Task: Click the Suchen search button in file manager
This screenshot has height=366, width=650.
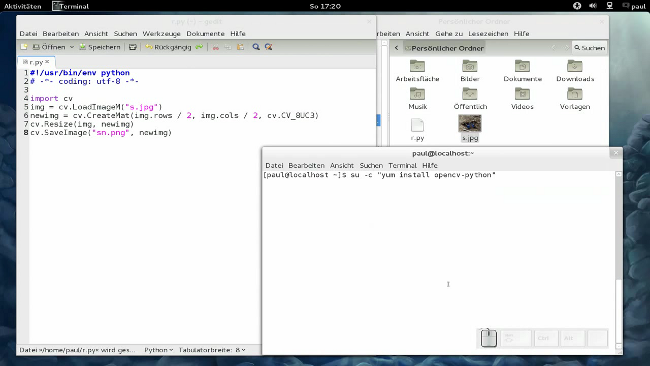Action: (589, 48)
